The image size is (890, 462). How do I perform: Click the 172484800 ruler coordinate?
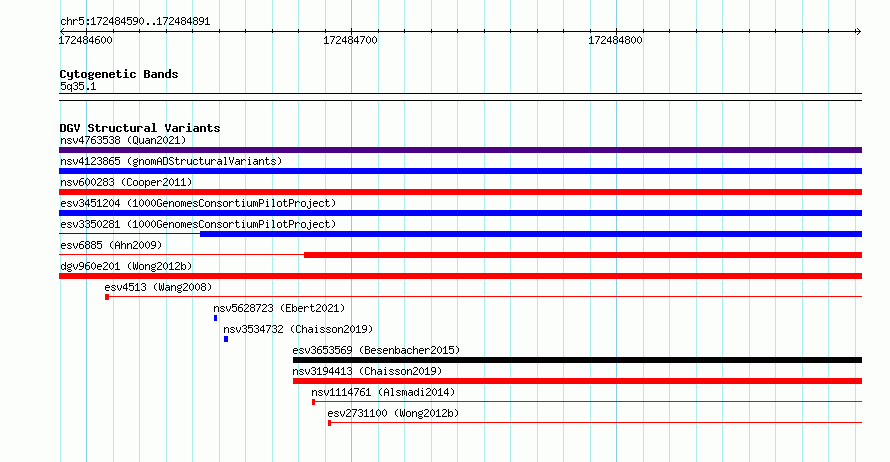(615, 40)
